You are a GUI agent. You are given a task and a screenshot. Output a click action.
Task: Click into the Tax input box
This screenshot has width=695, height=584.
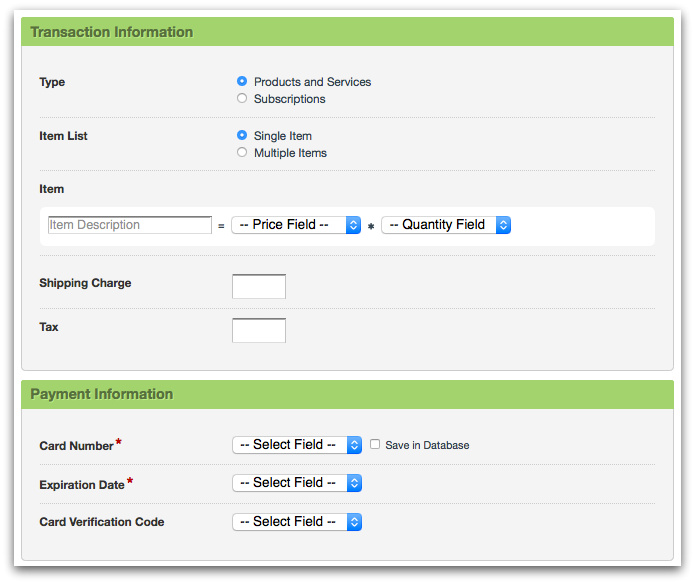click(259, 331)
